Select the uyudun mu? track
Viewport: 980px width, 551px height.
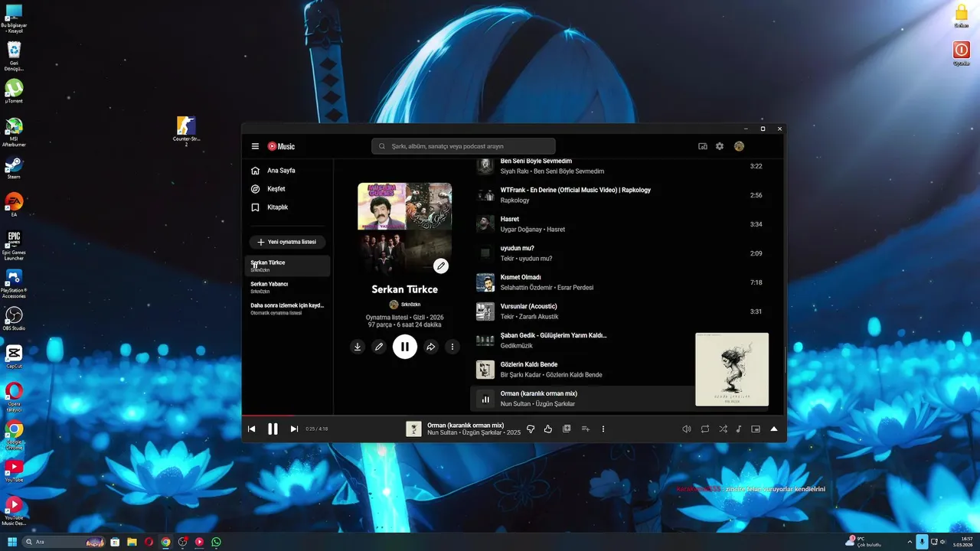point(620,253)
